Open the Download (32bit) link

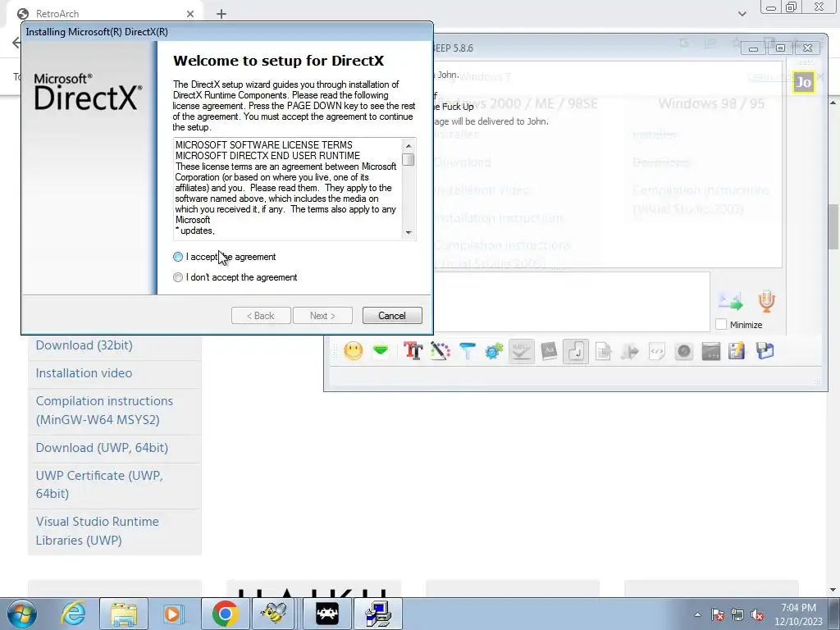(84, 345)
